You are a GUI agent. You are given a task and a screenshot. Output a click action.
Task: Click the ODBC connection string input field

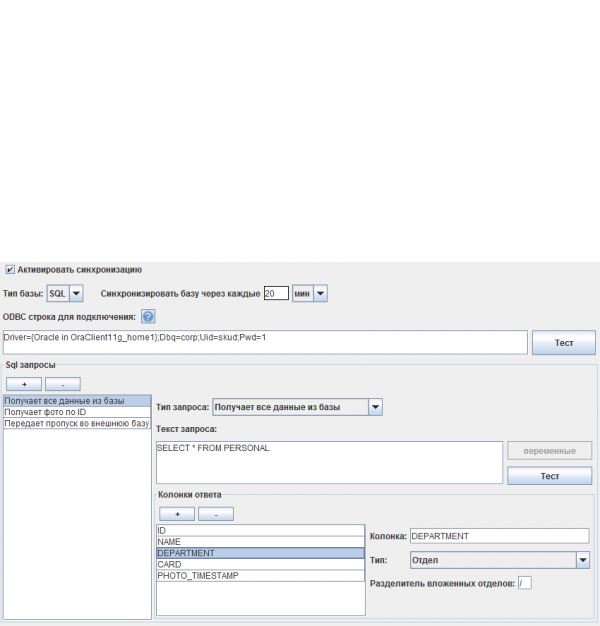point(264,343)
